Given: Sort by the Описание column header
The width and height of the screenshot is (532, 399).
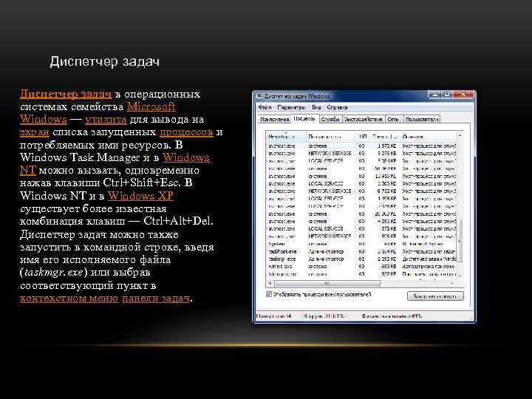Looking at the screenshot, I should [x=428, y=137].
